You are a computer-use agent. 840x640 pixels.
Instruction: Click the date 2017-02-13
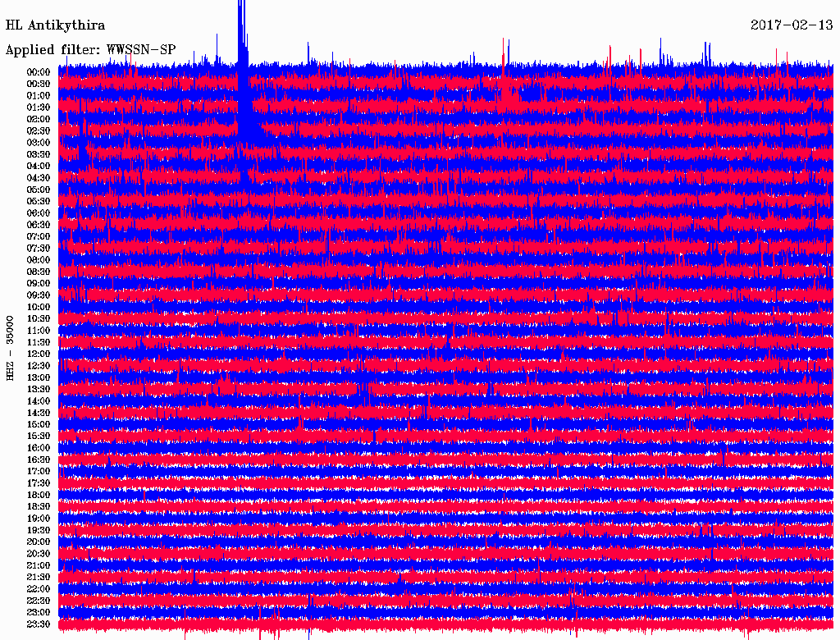792,25
